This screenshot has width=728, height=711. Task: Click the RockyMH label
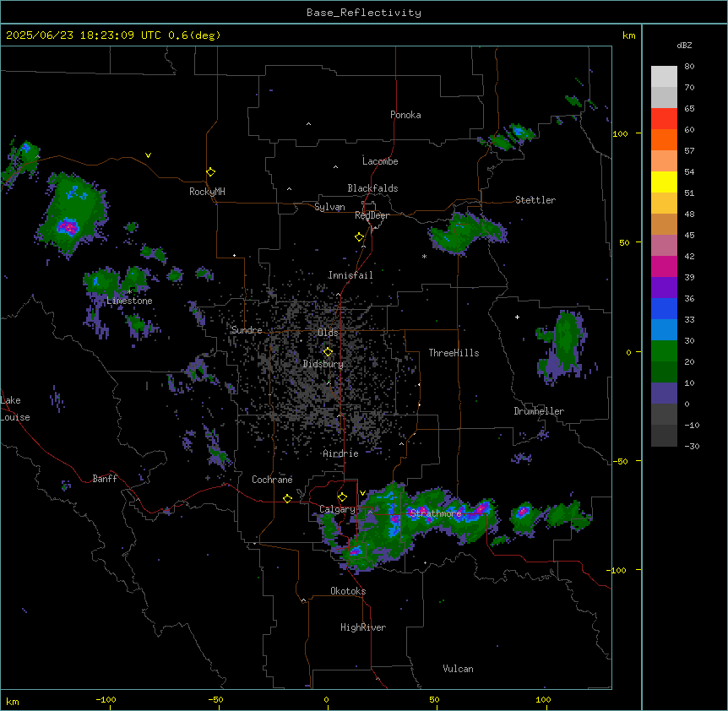tap(207, 192)
